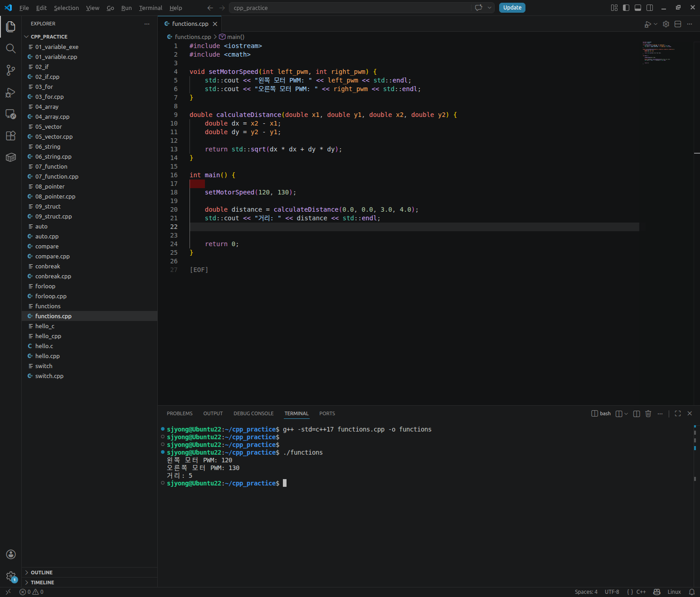Open notifications bell in status bar

point(692,592)
